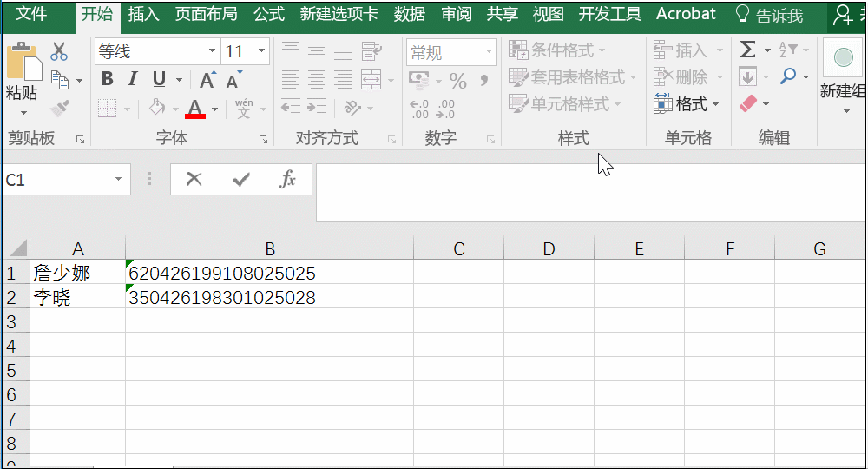Decrease indent
The width and height of the screenshot is (868, 469).
(291, 108)
